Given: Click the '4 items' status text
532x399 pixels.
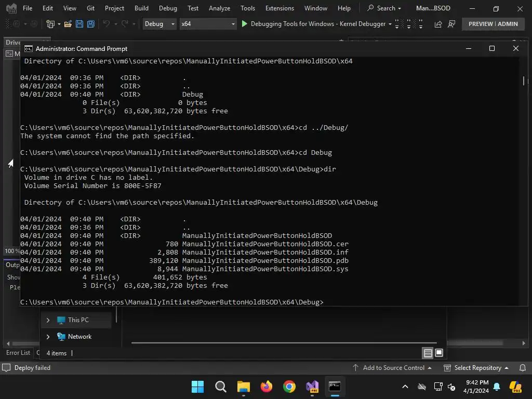Looking at the screenshot, I should pos(56,353).
